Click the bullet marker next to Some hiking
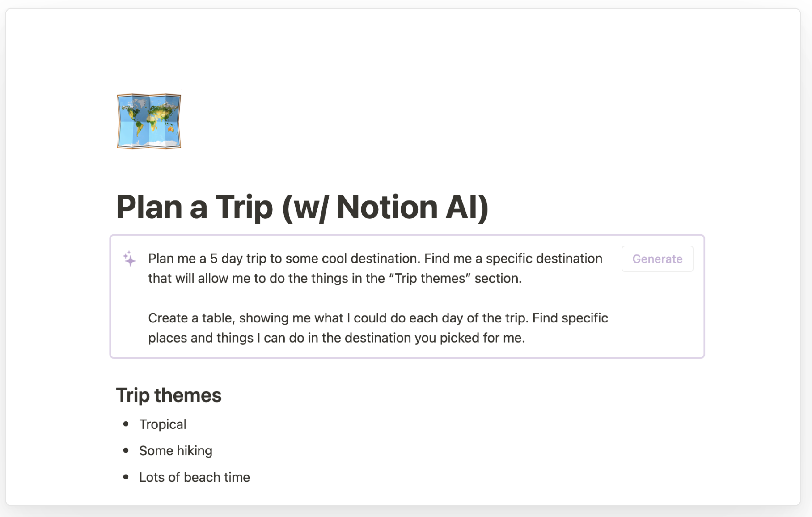Screen dimensions: 812x517 point(126,451)
